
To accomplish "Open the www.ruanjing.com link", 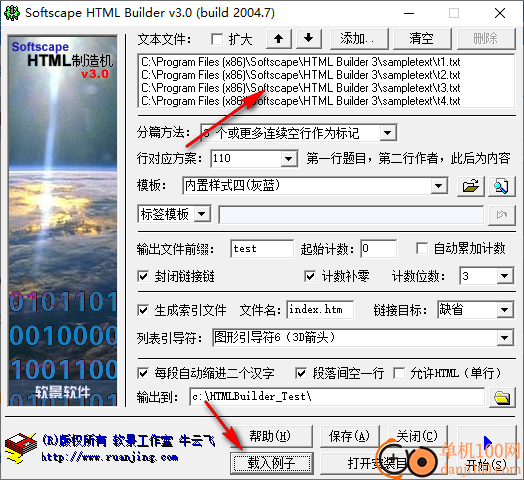I will [x=110, y=457].
